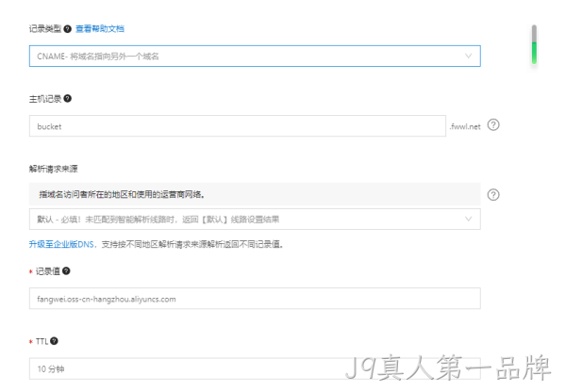565x392 pixels.
Task: Expand the 默认 line chevron arrow
Action: [468, 219]
